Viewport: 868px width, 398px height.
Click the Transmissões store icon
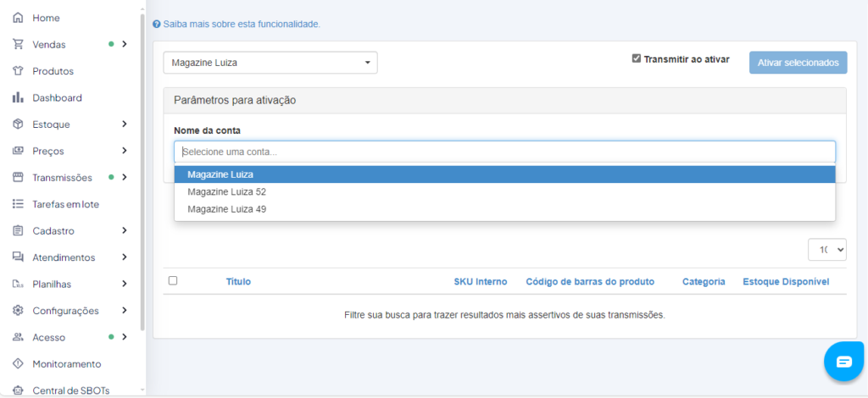pyautogui.click(x=18, y=178)
